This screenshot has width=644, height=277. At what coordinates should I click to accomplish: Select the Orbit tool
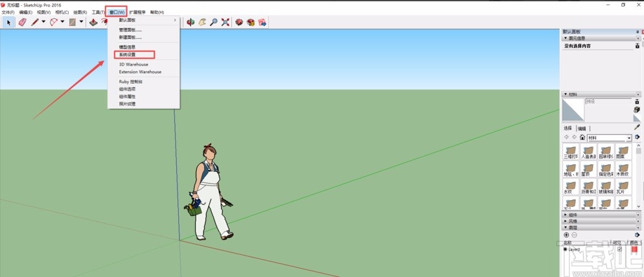click(x=190, y=22)
